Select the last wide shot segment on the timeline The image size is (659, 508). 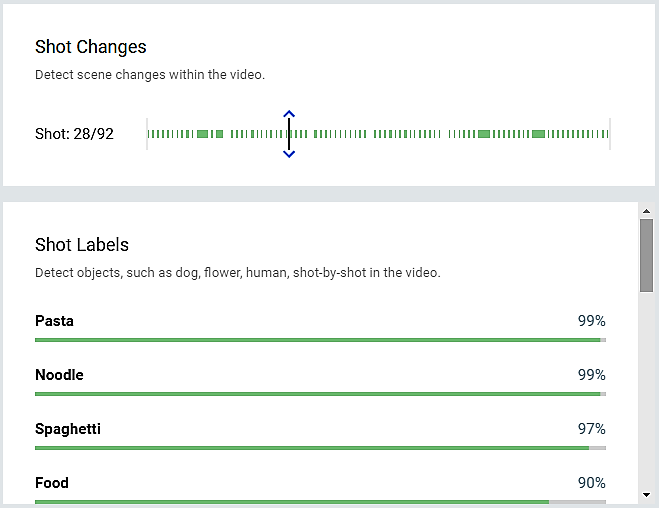click(x=538, y=134)
